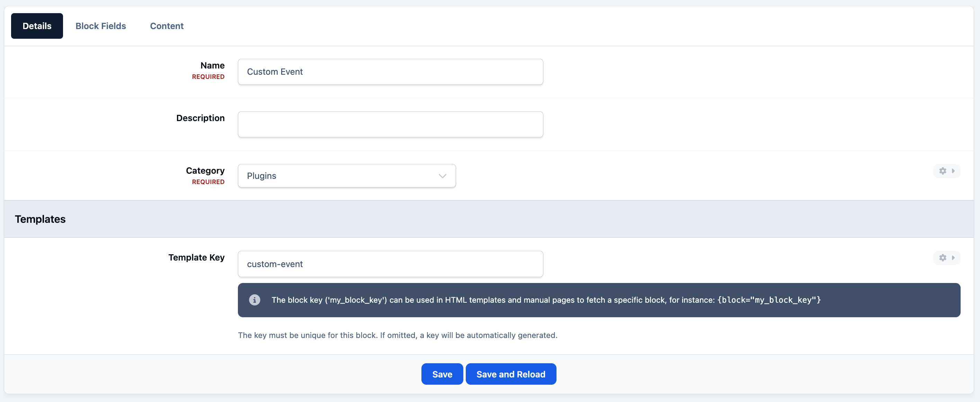Viewport: 980px width, 402px height.
Task: Click the Description input field
Action: point(390,124)
